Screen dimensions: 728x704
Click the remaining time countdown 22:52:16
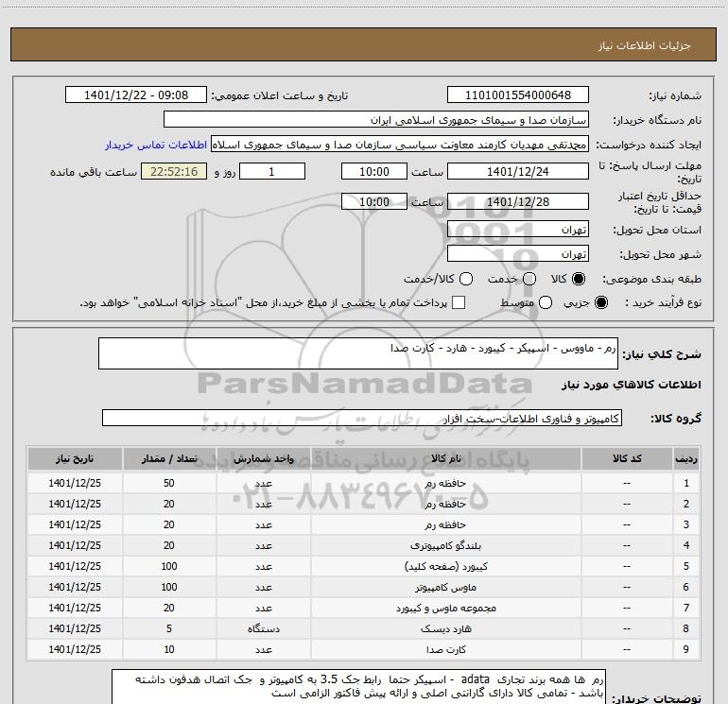(x=174, y=171)
